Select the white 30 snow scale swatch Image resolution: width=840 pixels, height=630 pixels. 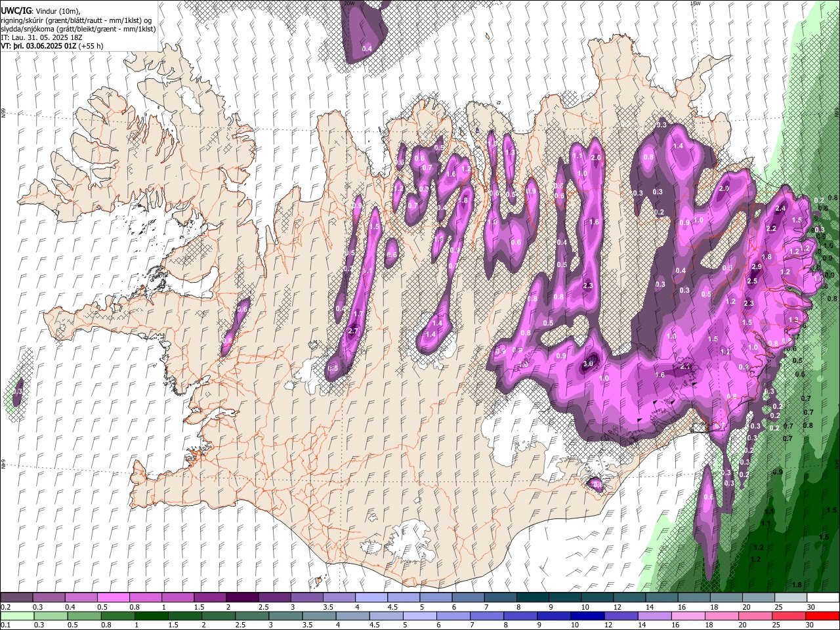(822, 598)
